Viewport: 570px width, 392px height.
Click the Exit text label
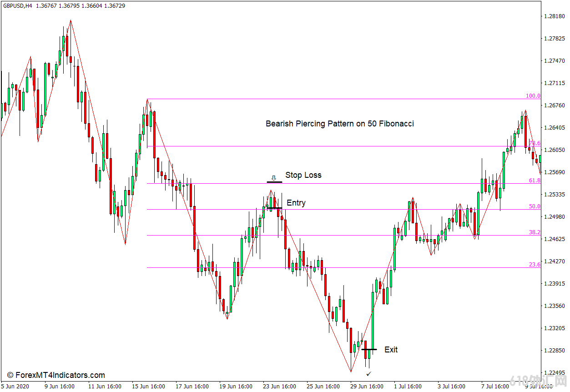pos(391,349)
